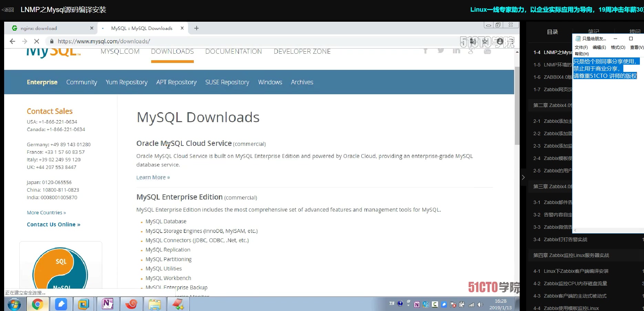This screenshot has height=311, width=644.
Task: Click the volume speaker tray icon
Action: [480, 304]
